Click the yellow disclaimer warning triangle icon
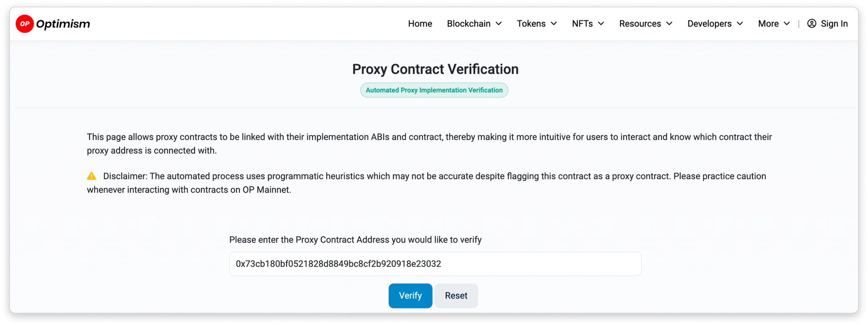Image resolution: width=868 pixels, height=325 pixels. (92, 176)
